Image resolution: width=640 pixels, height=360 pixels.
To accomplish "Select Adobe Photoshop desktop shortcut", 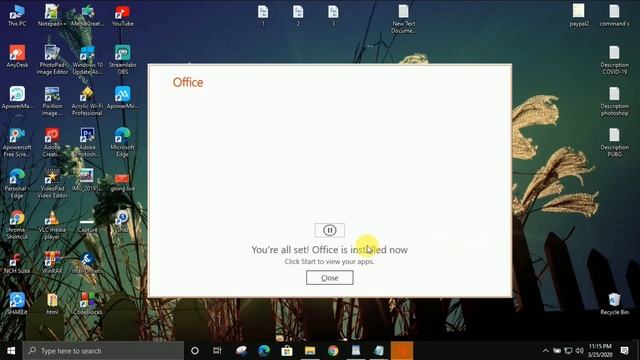I will pyautogui.click(x=87, y=142).
